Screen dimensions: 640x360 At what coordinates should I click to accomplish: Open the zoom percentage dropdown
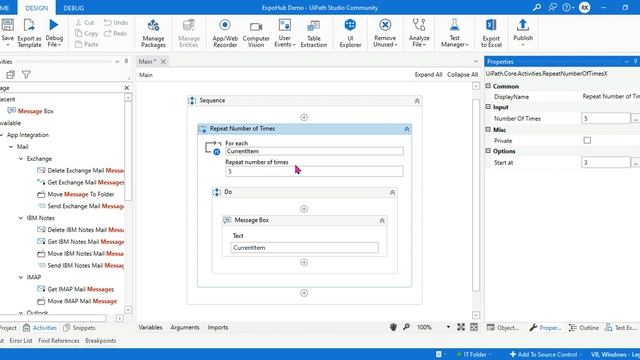[448, 327]
